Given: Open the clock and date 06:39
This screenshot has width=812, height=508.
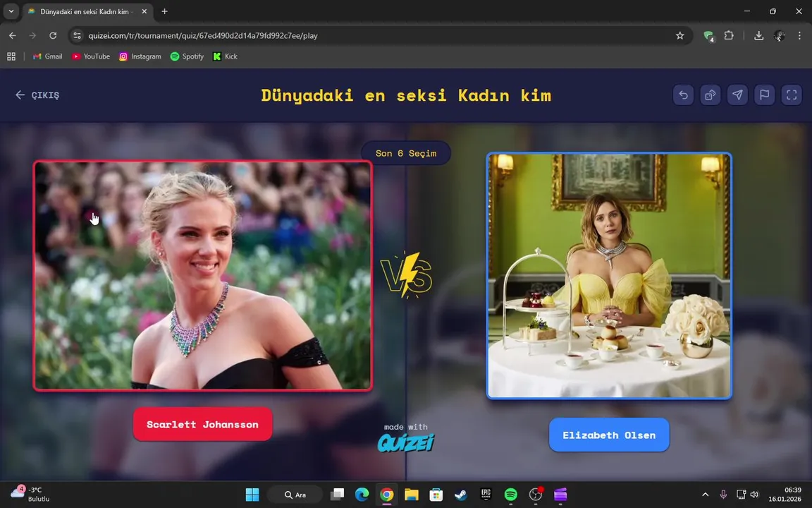Looking at the screenshot, I should (785, 495).
